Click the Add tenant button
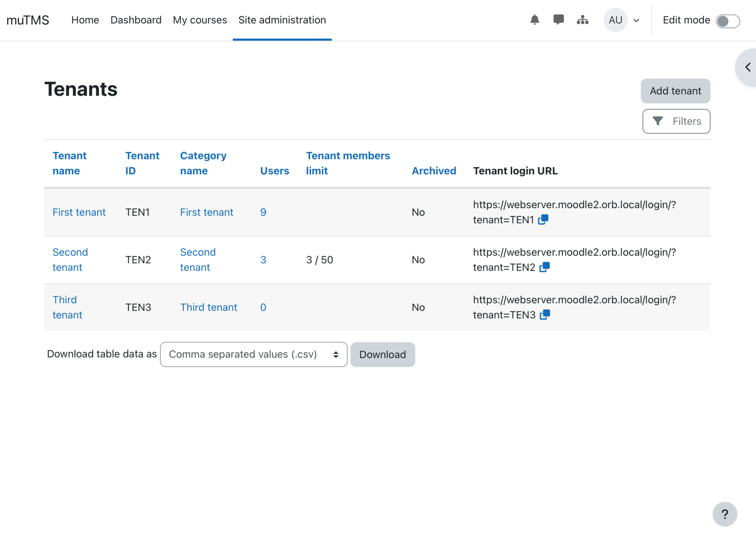Screen dimensions: 756x539 pyautogui.click(x=675, y=91)
